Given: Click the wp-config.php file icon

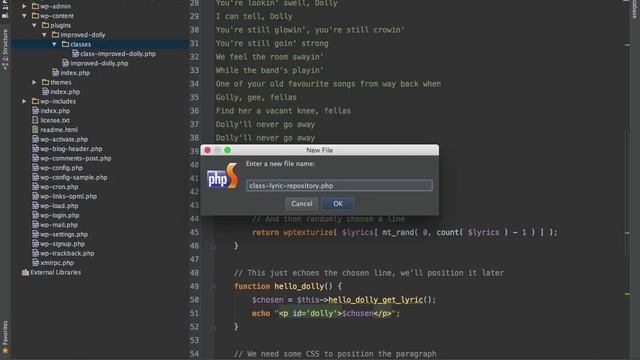Looking at the screenshot, I should click(36, 168).
